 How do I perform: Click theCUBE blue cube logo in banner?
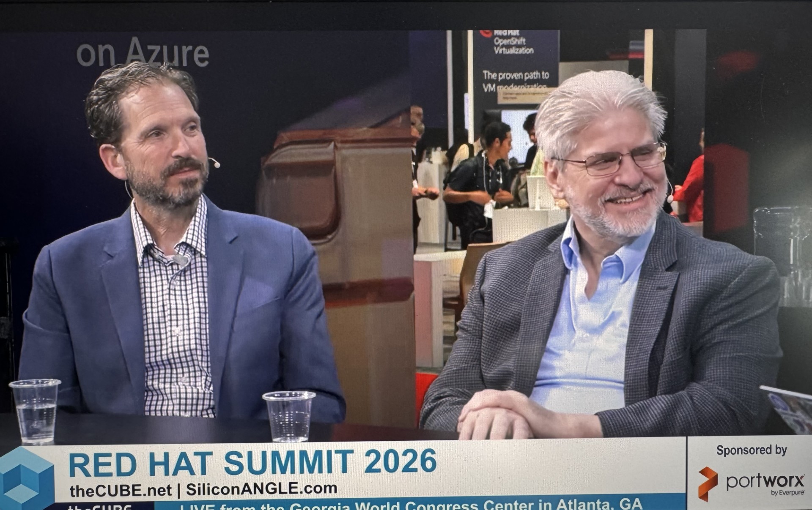pos(27,478)
